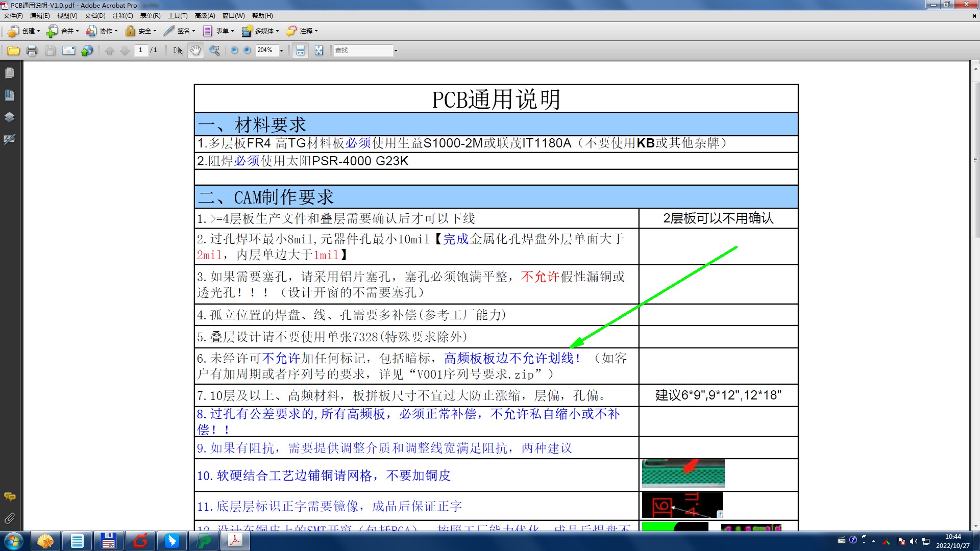
Task: Open the 工具(T) menu
Action: click(x=178, y=16)
